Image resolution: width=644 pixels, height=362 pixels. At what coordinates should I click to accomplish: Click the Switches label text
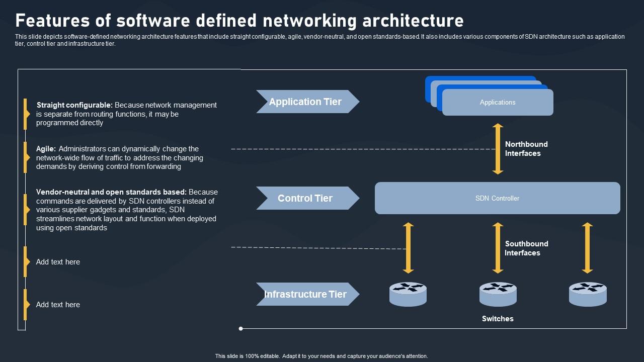point(498,319)
